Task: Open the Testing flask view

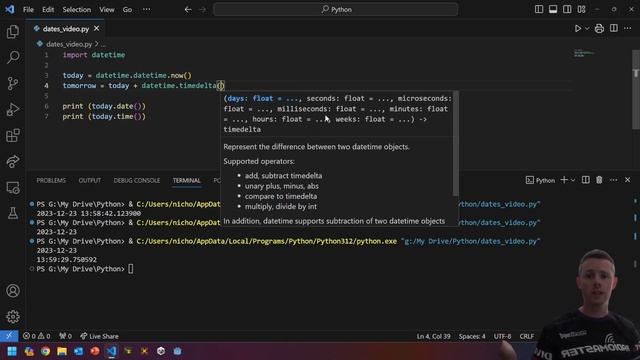Action: (13, 213)
